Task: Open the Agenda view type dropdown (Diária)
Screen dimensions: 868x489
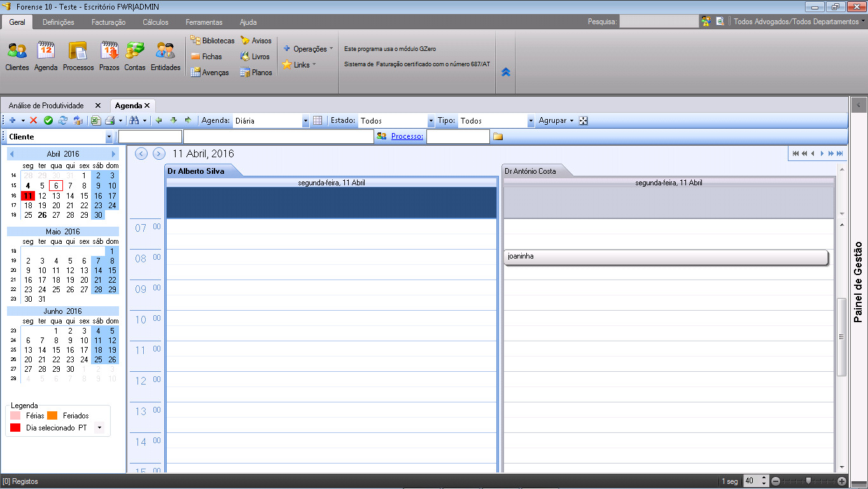Action: [x=305, y=120]
